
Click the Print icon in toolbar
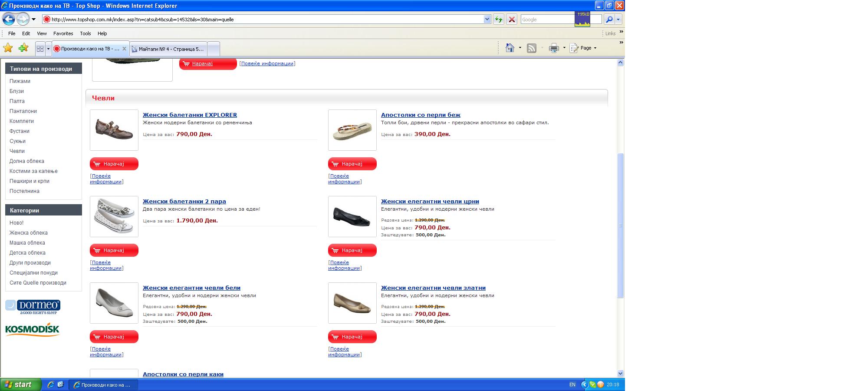pyautogui.click(x=554, y=48)
